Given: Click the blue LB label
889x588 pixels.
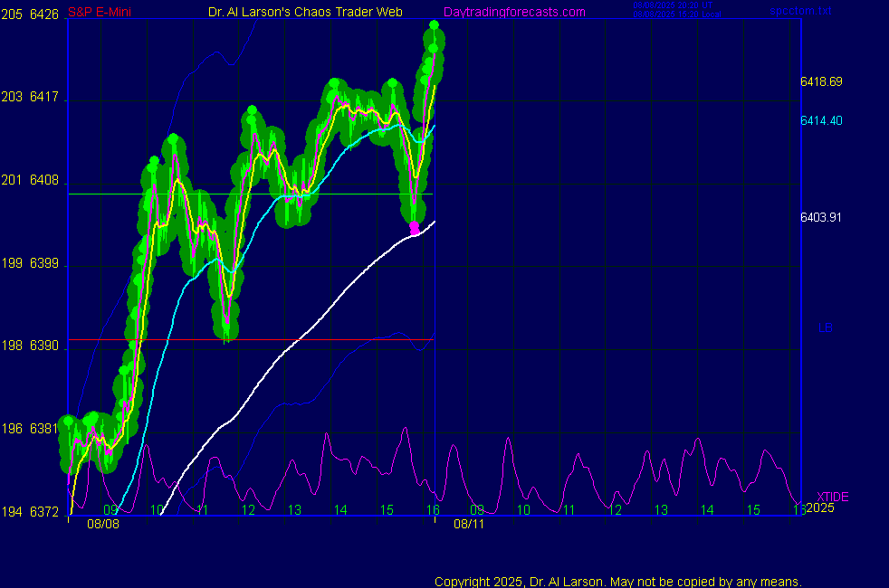Looking at the screenshot, I should (x=825, y=327).
